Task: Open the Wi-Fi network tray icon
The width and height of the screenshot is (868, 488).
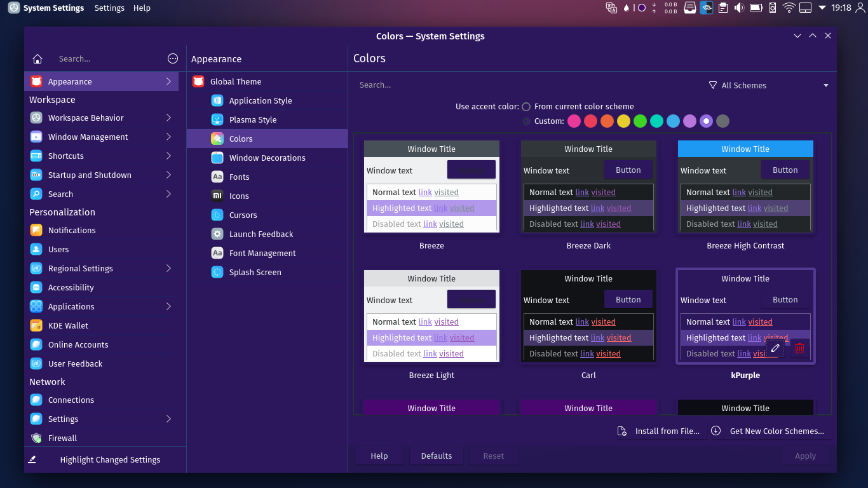Action: click(x=789, y=8)
